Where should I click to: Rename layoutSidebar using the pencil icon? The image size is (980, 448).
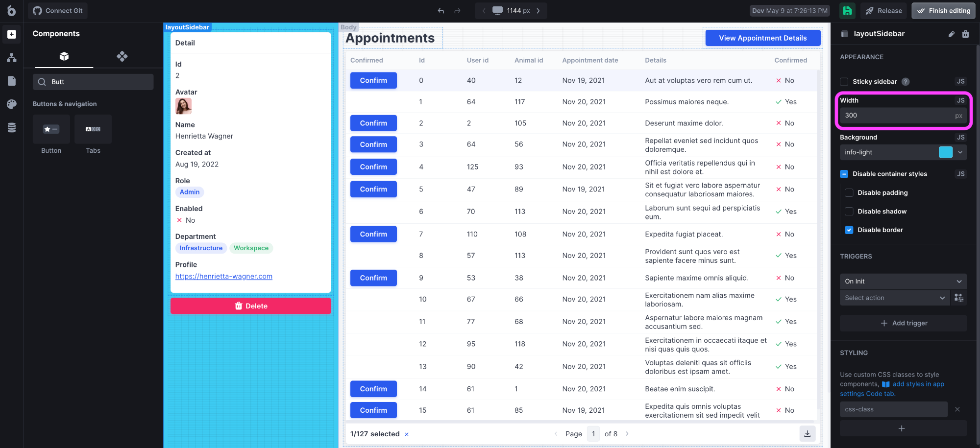951,34
